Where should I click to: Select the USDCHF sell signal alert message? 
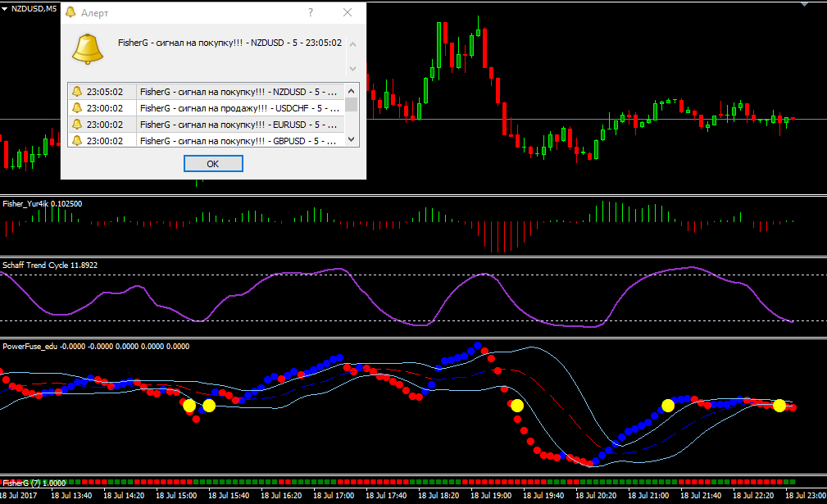point(239,108)
